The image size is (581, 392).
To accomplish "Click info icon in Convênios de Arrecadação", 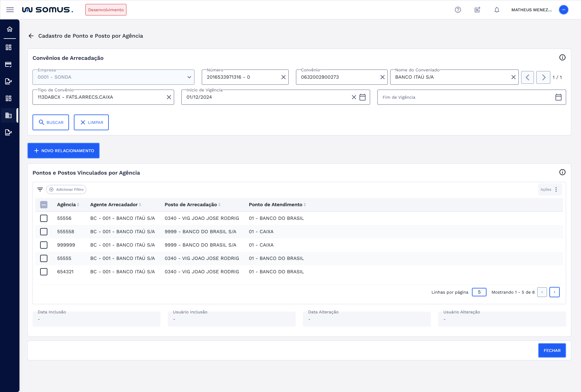I will [x=562, y=57].
